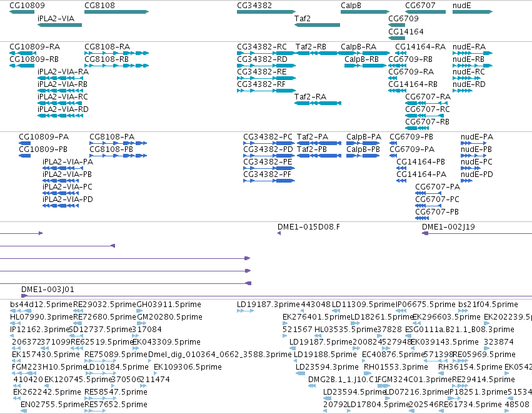Open the LD23594.5prime EST label
532x414 pixels.
354,392
